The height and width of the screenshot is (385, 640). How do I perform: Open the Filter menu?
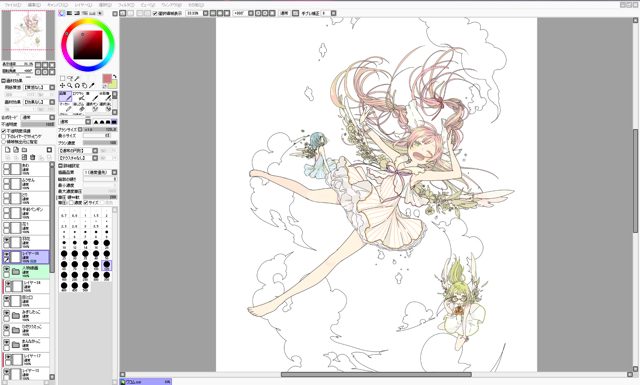(x=126, y=5)
